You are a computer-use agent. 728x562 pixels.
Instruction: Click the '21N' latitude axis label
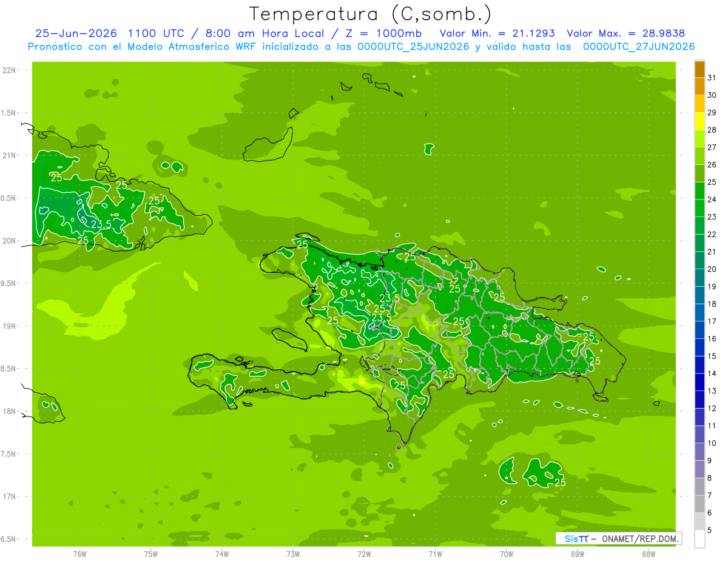click(x=9, y=155)
